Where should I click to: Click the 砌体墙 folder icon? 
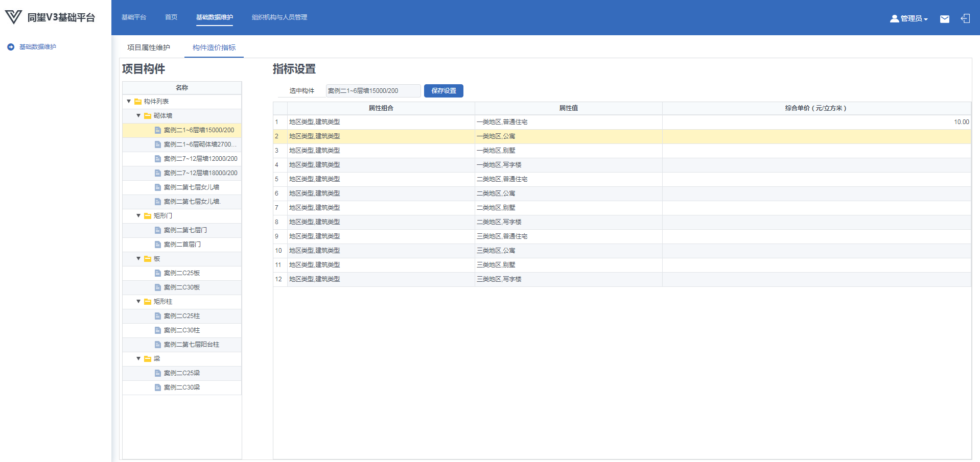tap(148, 116)
